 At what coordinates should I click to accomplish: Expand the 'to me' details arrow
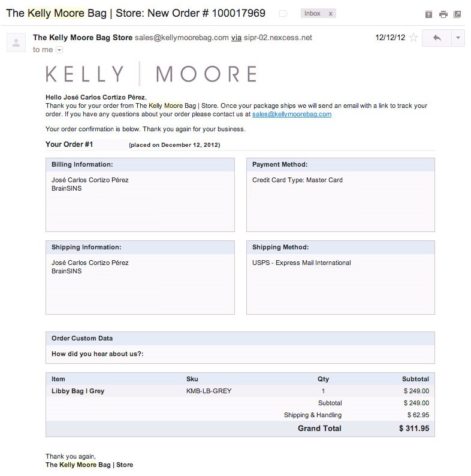(59, 50)
